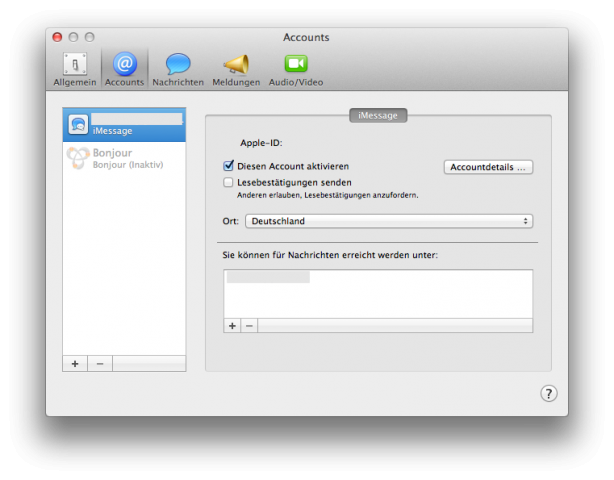The width and height of the screenshot is (614, 480).
Task: Open the Nachrichten speech bubble pane
Action: [x=178, y=67]
